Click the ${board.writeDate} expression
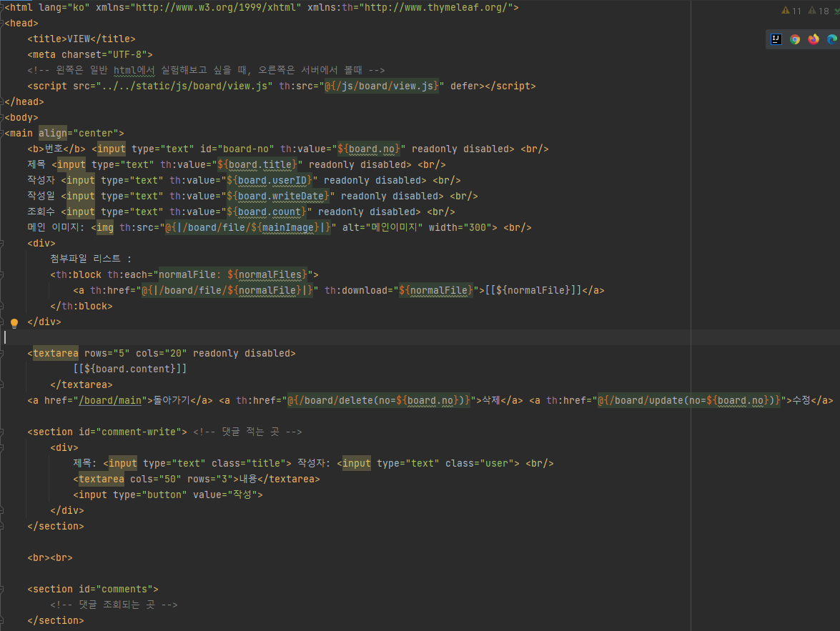840x631 pixels. pyautogui.click(x=277, y=196)
